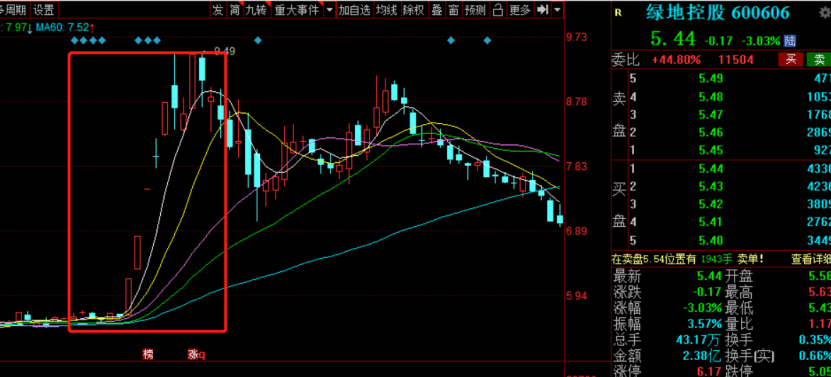Click the arrow-to-bar collapse panel icon
The image size is (831, 377).
[x=542, y=10]
